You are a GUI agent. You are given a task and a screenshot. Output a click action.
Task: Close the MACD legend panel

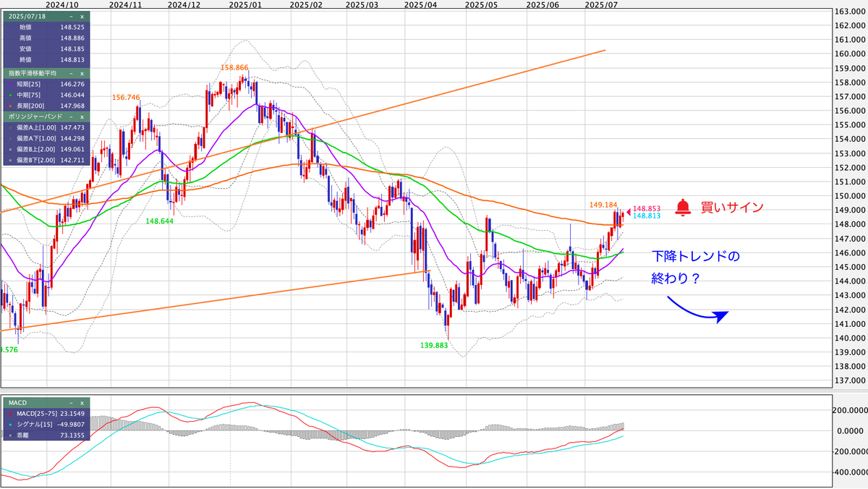[x=82, y=401]
